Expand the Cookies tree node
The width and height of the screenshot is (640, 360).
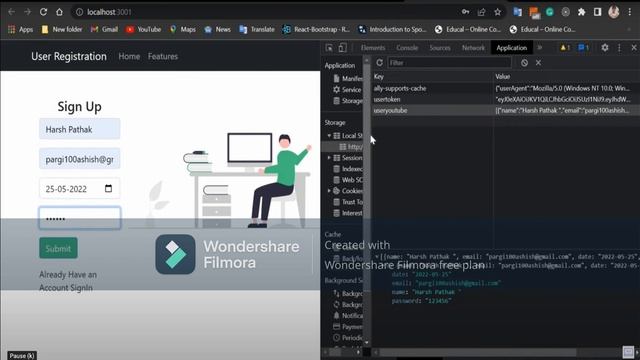coord(329,191)
